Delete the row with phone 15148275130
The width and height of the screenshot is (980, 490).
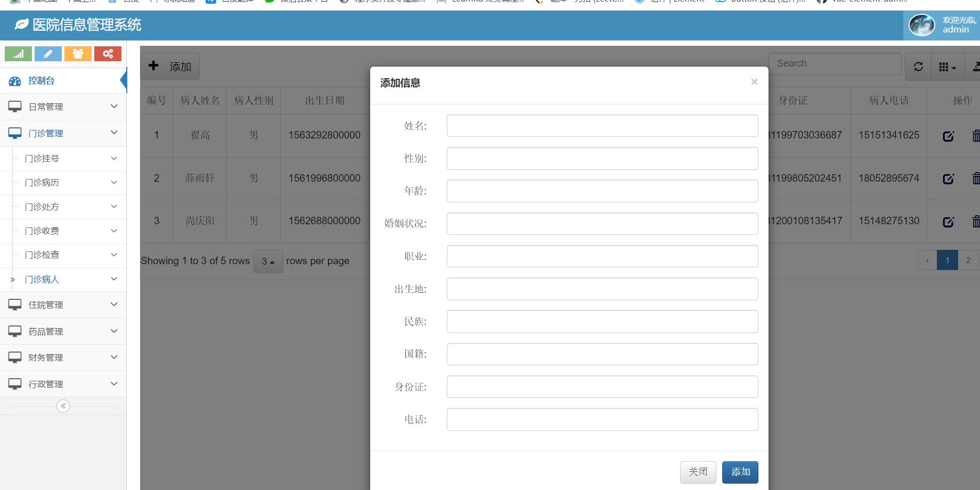pyautogui.click(x=976, y=222)
